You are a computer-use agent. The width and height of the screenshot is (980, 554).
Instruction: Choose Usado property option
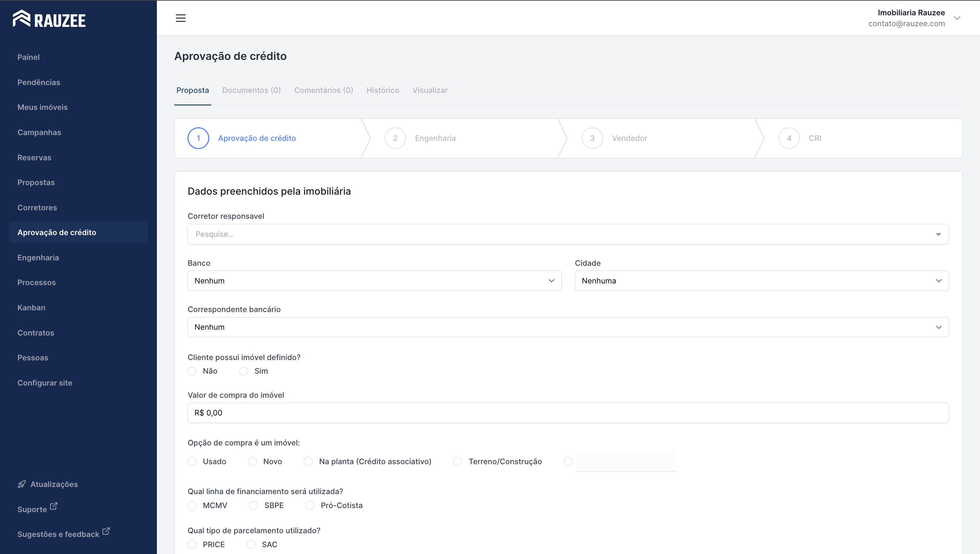[x=192, y=461]
